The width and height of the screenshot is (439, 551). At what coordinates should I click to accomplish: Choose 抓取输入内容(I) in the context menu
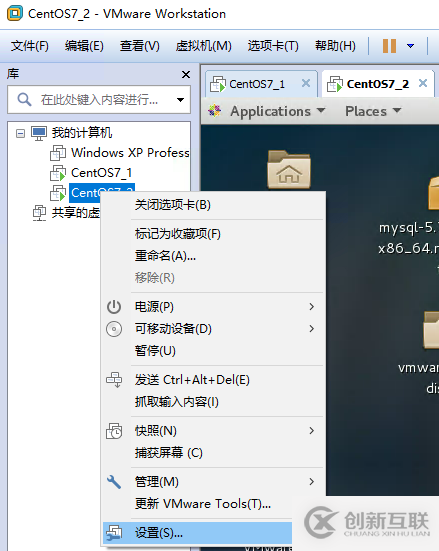click(x=213, y=402)
